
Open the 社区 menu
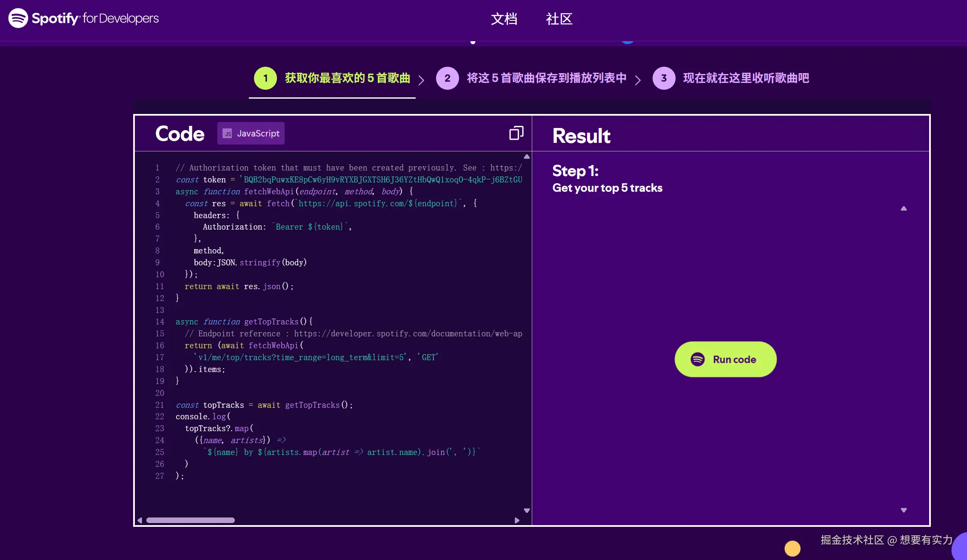click(x=559, y=19)
